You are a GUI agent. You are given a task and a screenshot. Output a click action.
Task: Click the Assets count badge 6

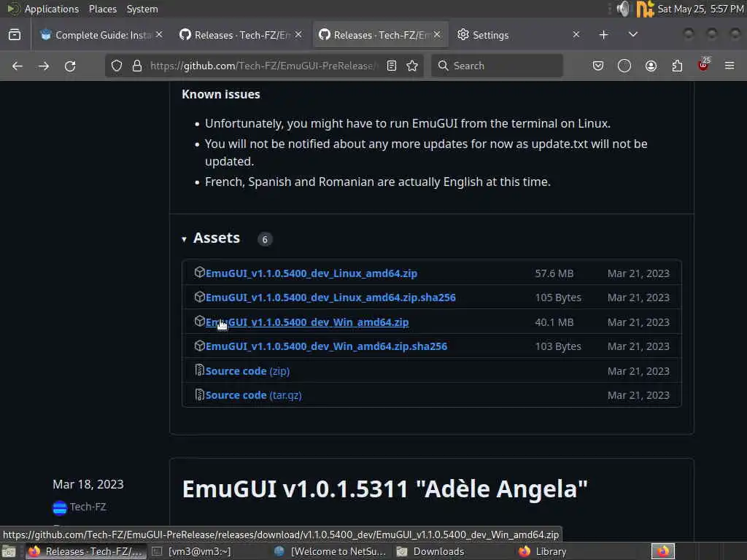265,239
